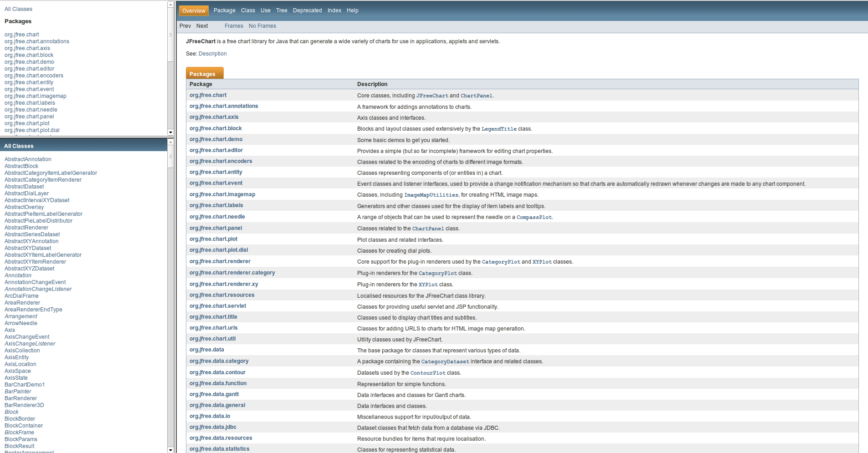868x453 pixels.
Task: Open org.jfree.chart.panel package in table
Action: (x=216, y=228)
